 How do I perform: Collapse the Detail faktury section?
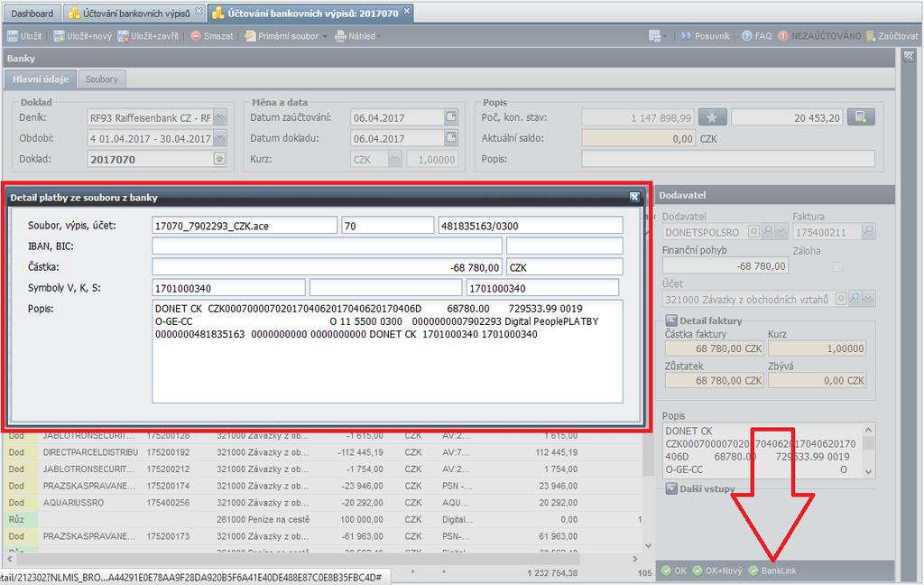(671, 320)
